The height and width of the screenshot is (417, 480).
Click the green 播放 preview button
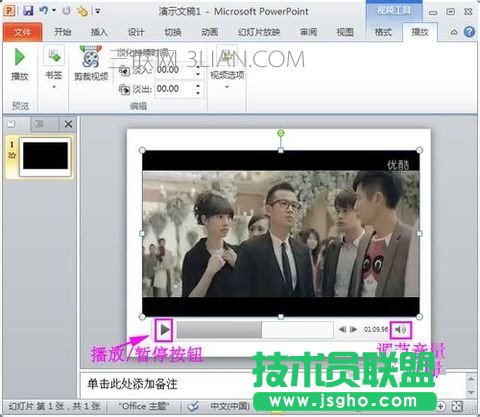coord(20,64)
